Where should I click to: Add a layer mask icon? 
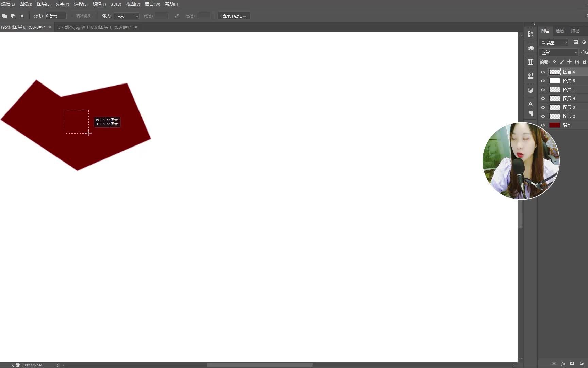click(x=572, y=364)
